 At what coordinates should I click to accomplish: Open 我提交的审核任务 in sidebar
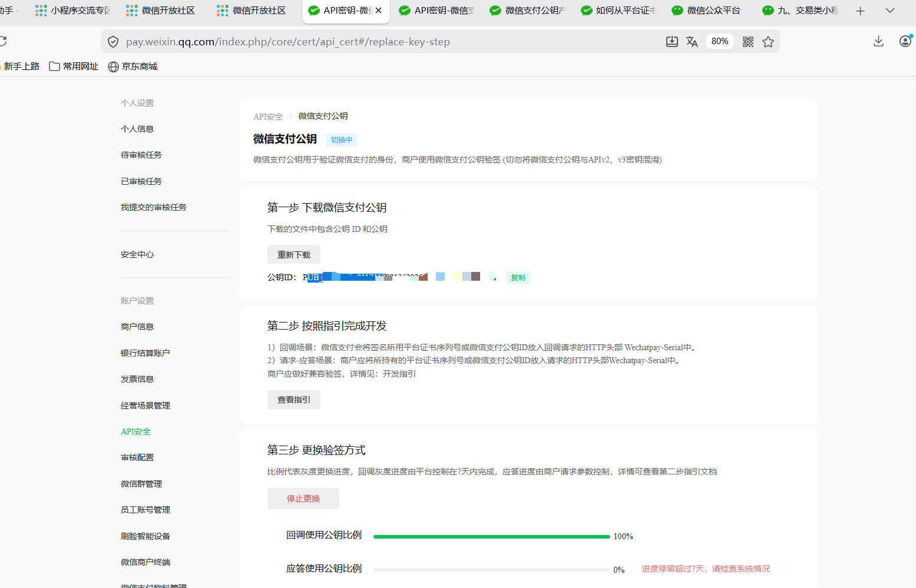click(x=154, y=207)
